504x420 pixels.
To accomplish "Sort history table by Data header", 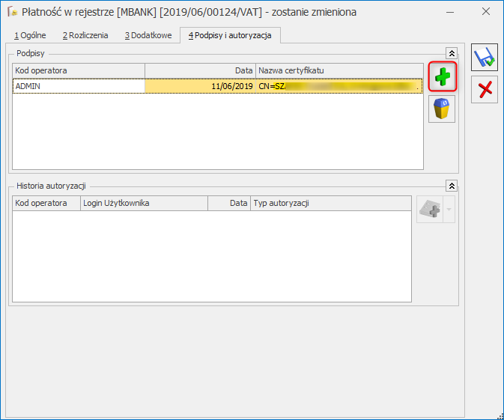I will coord(229,203).
